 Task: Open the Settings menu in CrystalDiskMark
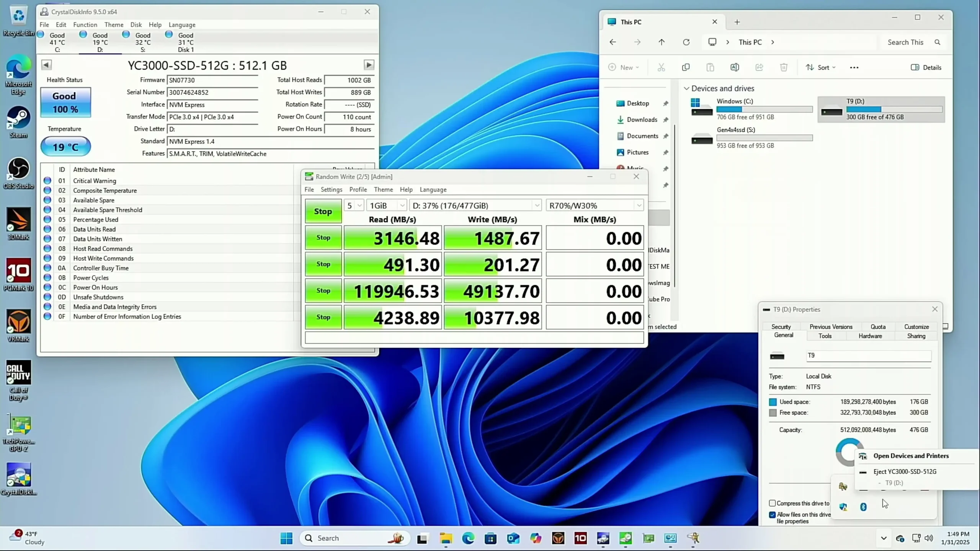click(x=332, y=189)
